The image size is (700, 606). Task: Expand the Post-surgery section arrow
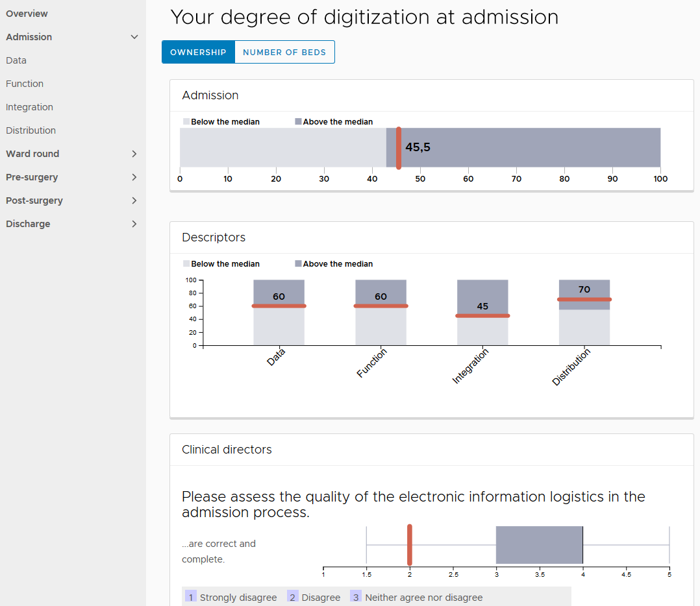coord(134,200)
